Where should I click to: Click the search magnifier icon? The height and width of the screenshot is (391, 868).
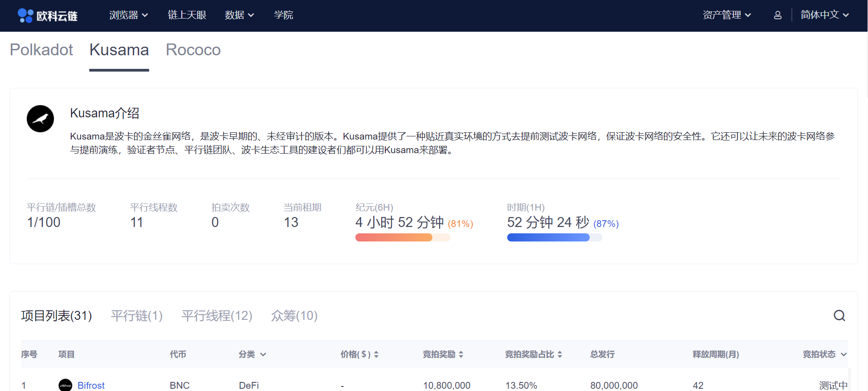click(x=839, y=315)
